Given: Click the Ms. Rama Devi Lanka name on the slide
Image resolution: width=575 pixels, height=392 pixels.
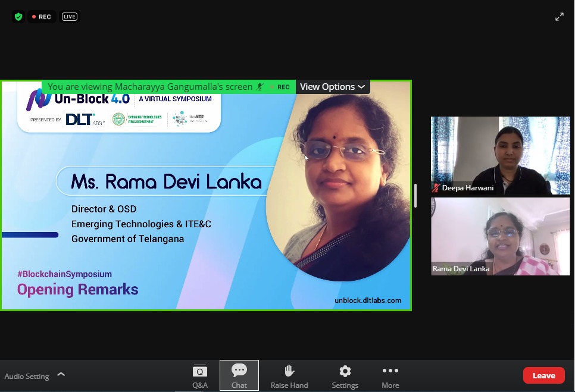Looking at the screenshot, I should click(x=167, y=181).
